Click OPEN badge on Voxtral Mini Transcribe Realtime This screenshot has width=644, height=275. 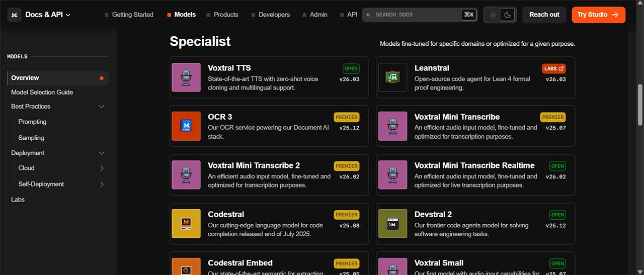[x=557, y=166]
